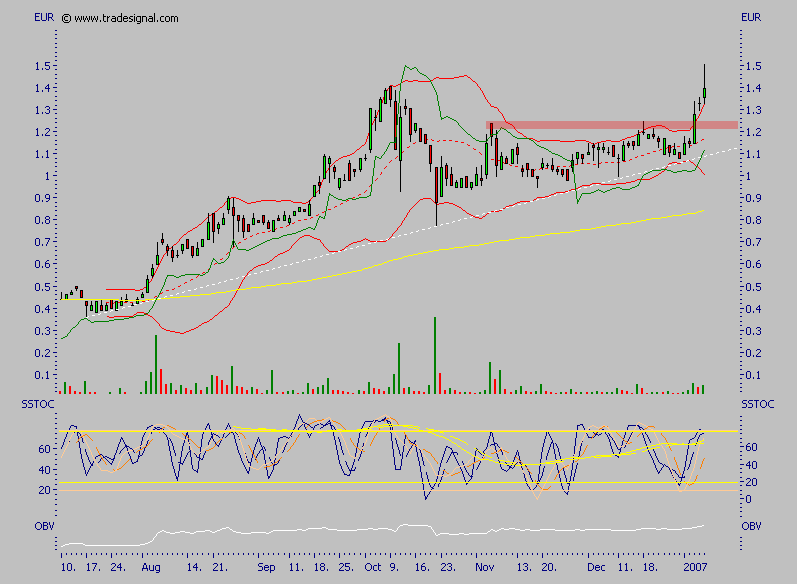Select the 0.8 value on the left price axis
797x584 pixels.
tap(42, 220)
